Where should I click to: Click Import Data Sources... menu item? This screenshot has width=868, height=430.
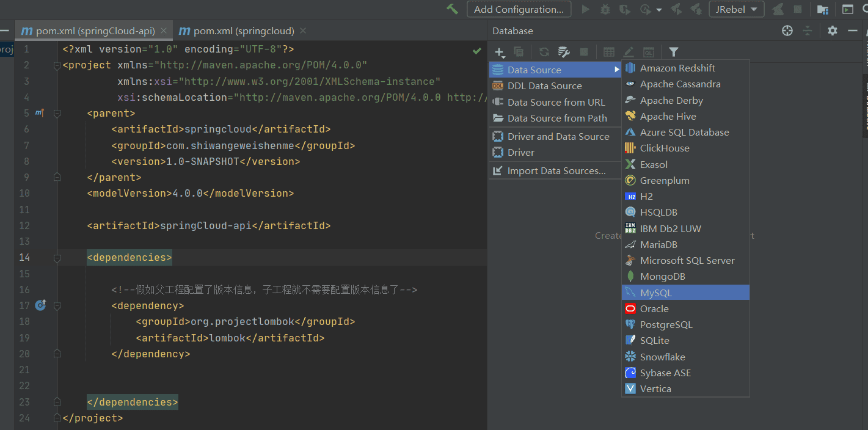coord(555,171)
